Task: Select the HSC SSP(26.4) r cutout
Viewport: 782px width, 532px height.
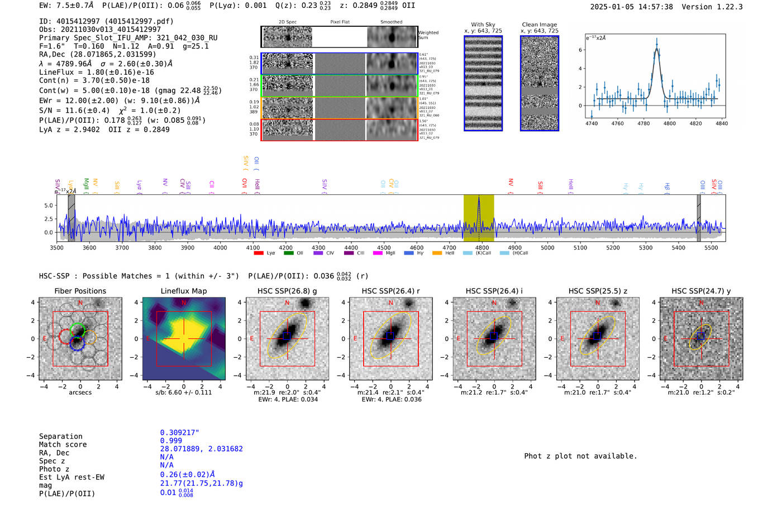Action: pyautogui.click(x=391, y=338)
